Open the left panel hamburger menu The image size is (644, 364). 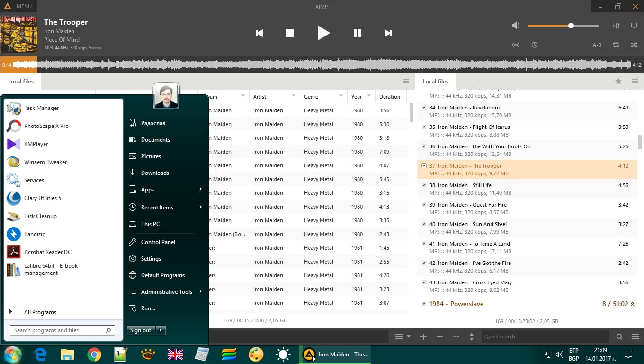pos(406,81)
